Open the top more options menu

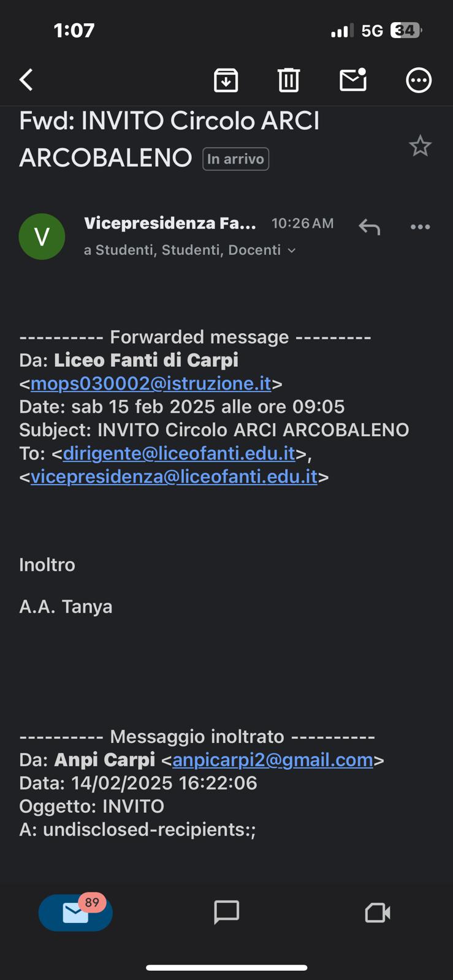click(419, 80)
